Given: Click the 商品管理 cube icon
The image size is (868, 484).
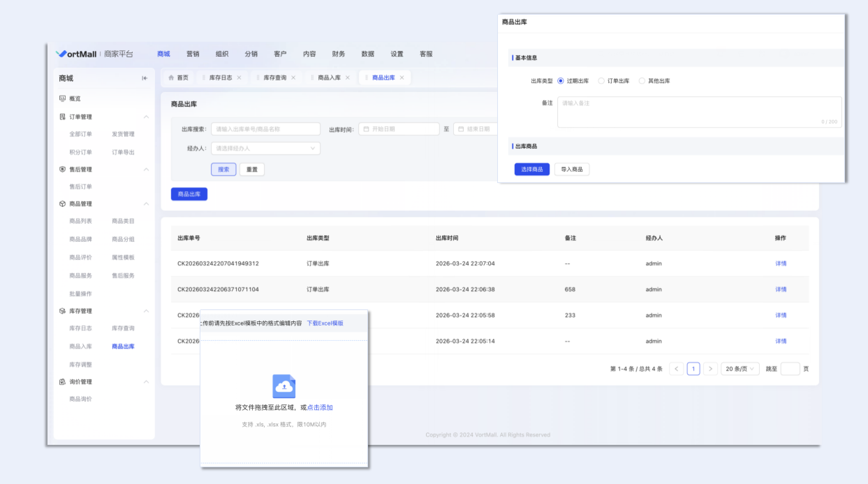Looking at the screenshot, I should (62, 204).
